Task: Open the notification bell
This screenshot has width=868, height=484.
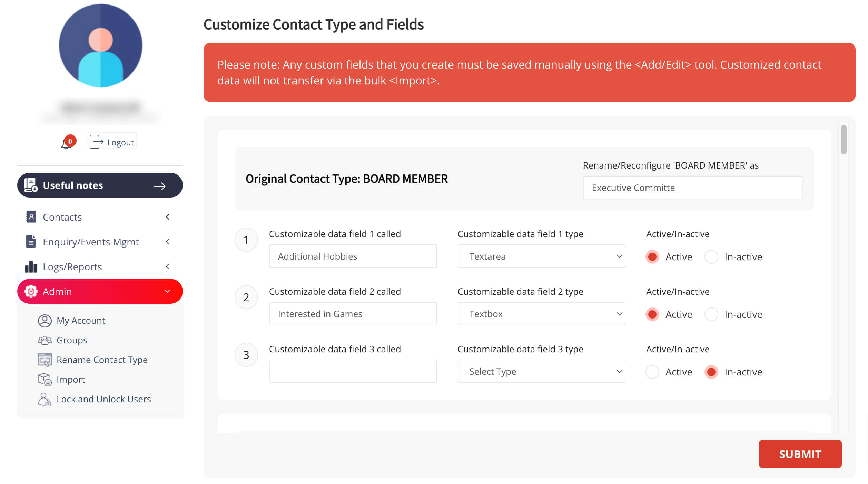Action: pos(66,141)
